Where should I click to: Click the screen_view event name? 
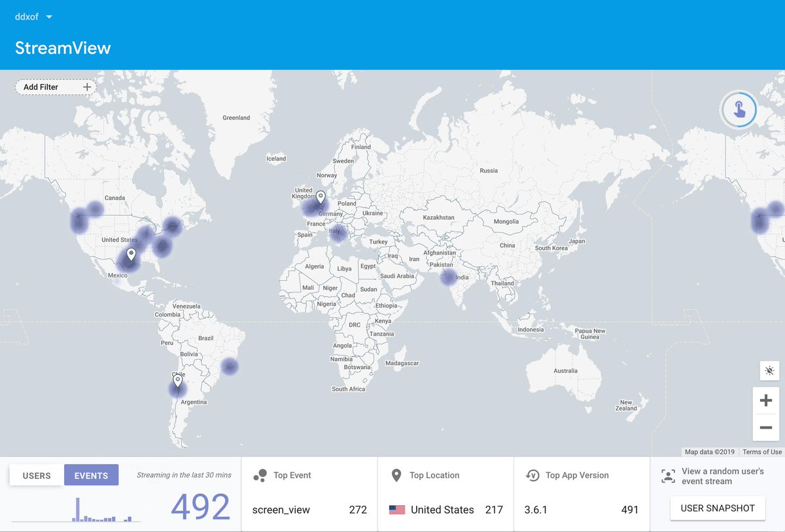click(x=281, y=510)
